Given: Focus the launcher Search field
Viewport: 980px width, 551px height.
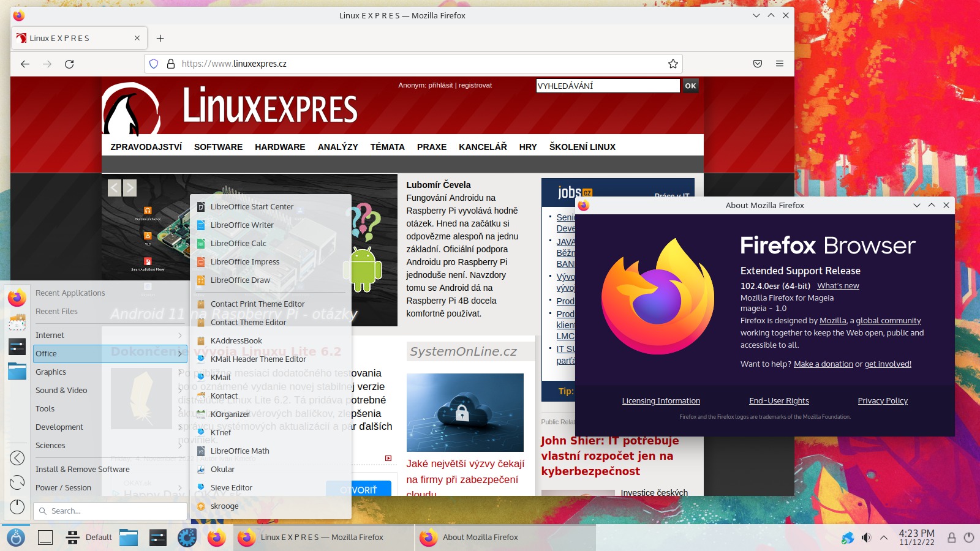Looking at the screenshot, I should [110, 511].
